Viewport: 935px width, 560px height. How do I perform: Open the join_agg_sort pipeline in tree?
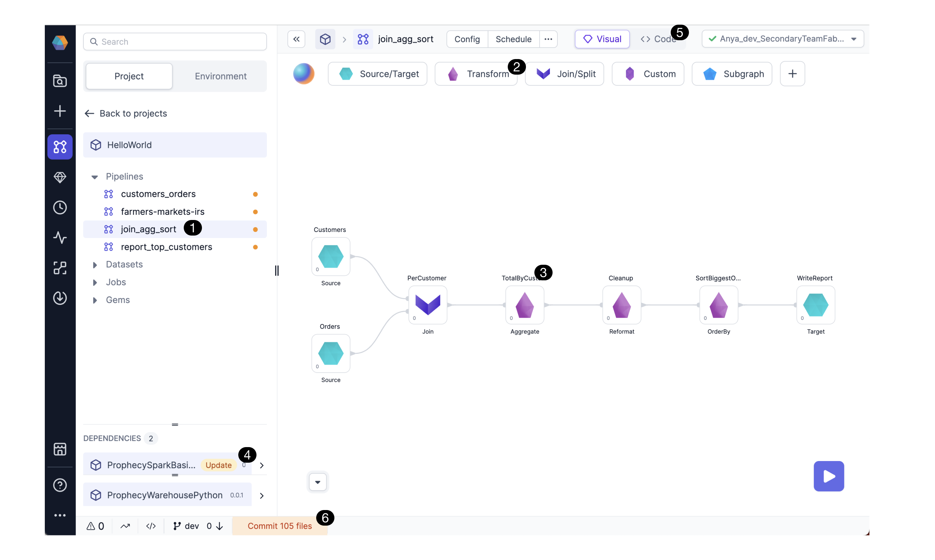(175, 229)
